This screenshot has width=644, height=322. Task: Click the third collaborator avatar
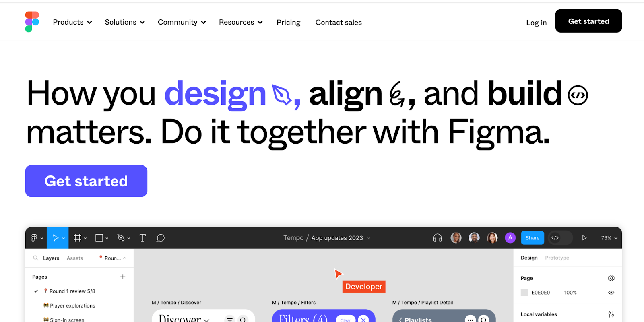492,237
